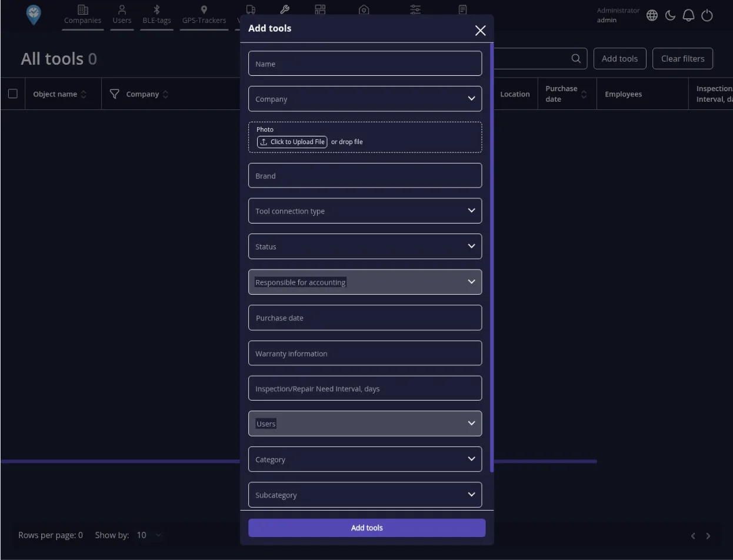The width and height of the screenshot is (733, 560).
Task: Click the sliders settings icon in navigation
Action: click(x=415, y=9)
